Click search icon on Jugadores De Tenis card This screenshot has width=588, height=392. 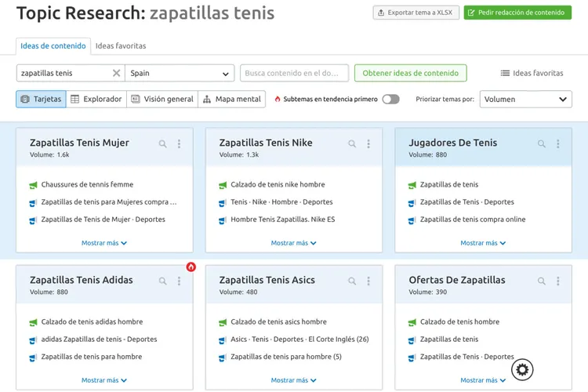(x=542, y=143)
